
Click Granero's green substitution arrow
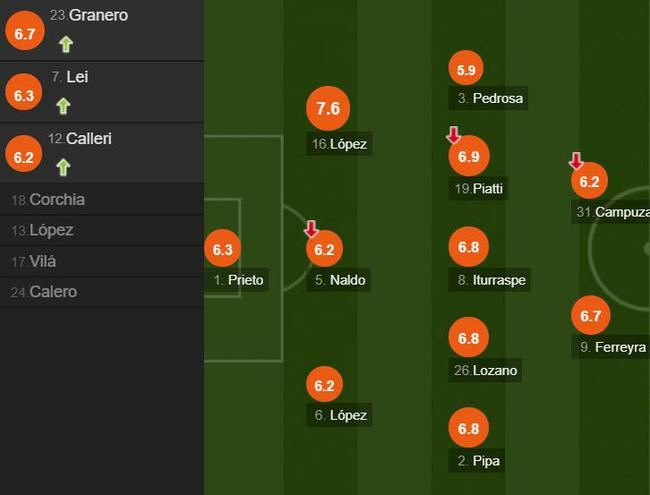(x=65, y=44)
